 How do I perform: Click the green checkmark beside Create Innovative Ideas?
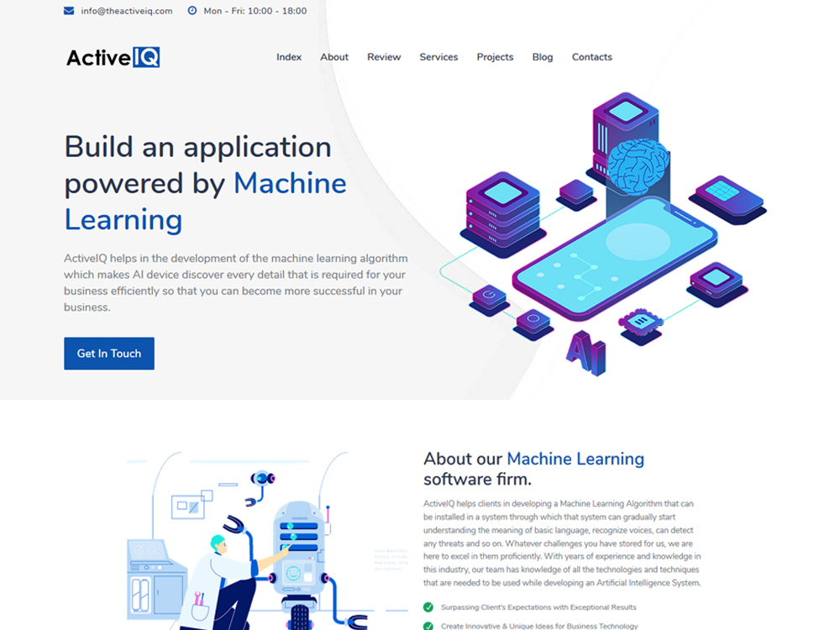pos(428,626)
